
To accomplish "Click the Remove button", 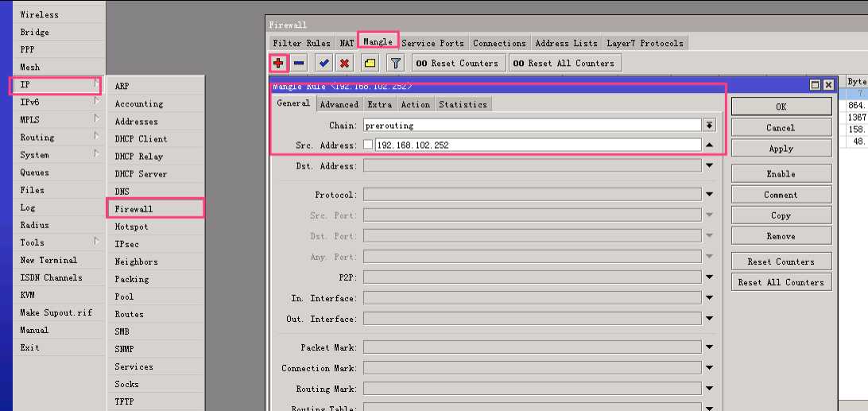I will (x=781, y=236).
